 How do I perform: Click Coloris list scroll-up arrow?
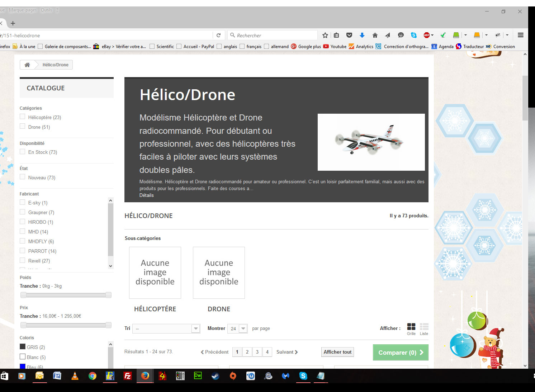point(110,344)
